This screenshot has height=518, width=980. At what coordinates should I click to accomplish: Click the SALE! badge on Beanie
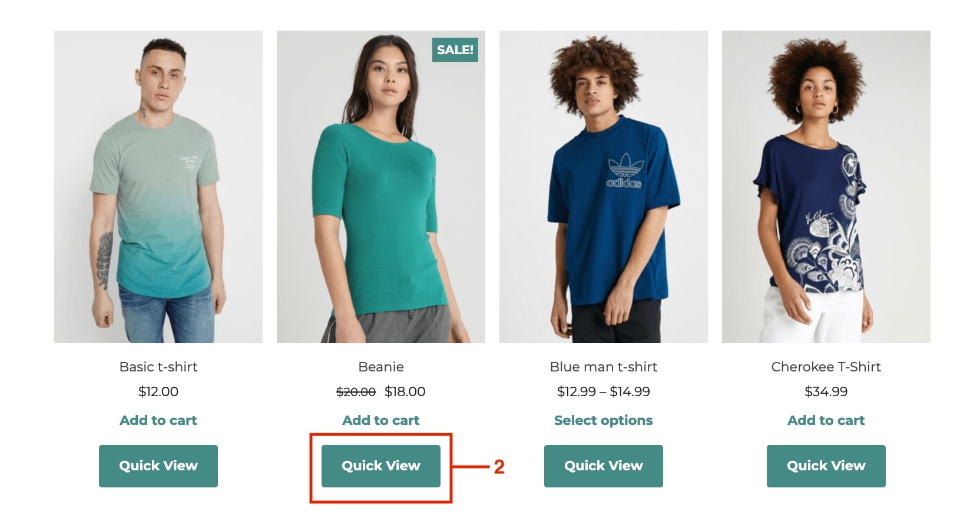(x=455, y=50)
